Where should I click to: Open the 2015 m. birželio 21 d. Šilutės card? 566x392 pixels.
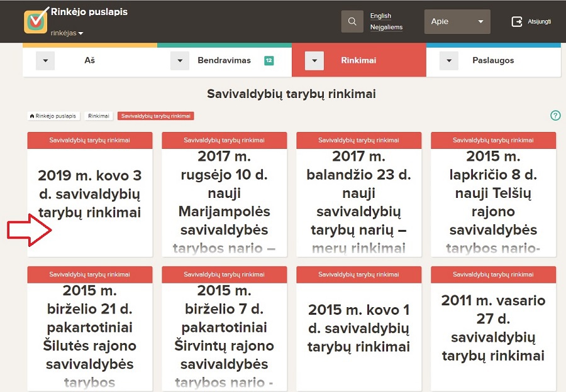[90, 329]
